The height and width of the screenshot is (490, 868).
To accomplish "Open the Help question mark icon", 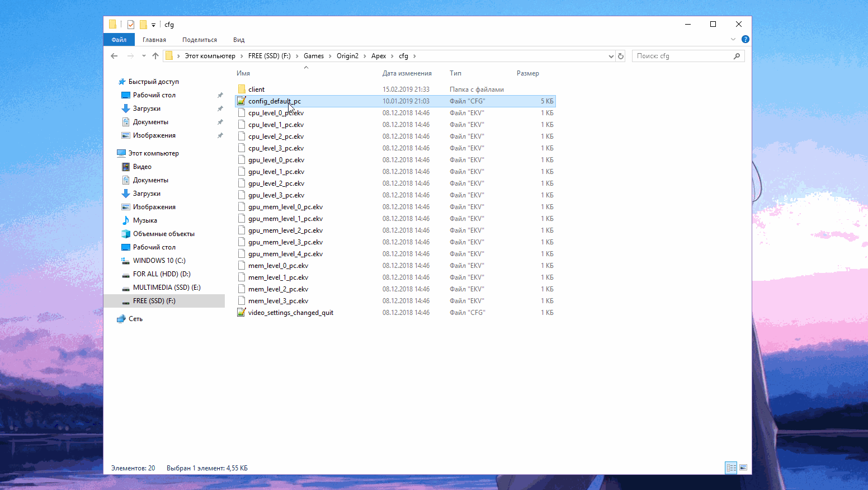I will point(745,39).
